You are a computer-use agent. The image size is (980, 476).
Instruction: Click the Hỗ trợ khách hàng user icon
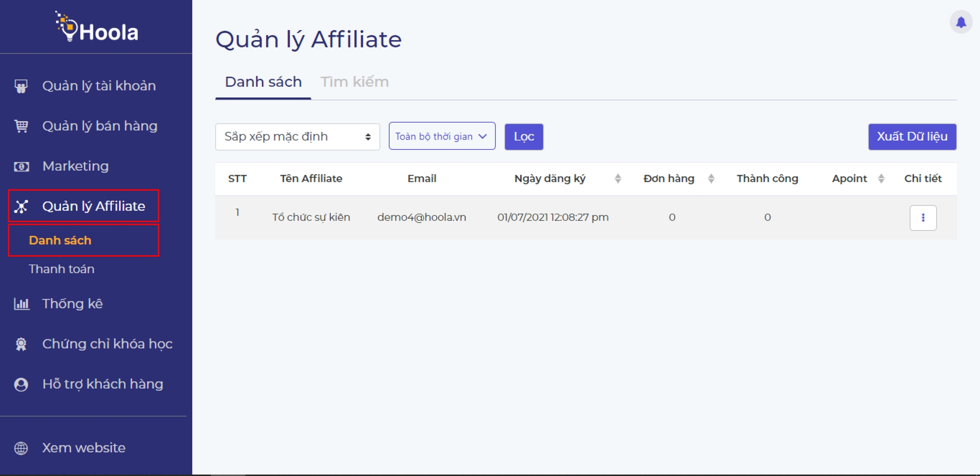coord(21,384)
